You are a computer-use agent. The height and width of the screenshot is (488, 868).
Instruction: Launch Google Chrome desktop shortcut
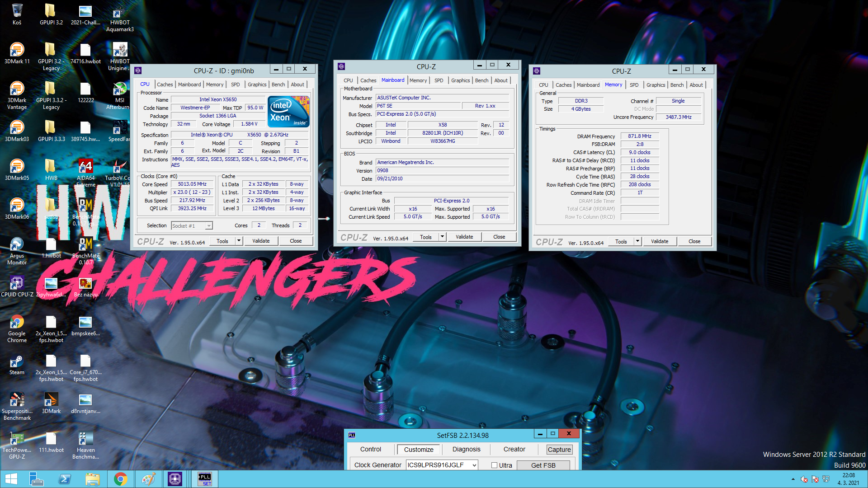point(17,328)
